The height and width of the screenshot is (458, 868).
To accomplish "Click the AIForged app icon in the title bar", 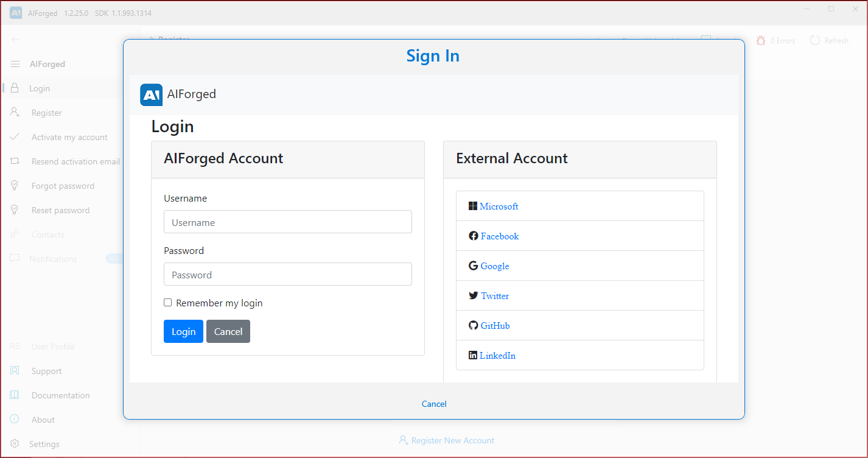I will pos(16,13).
